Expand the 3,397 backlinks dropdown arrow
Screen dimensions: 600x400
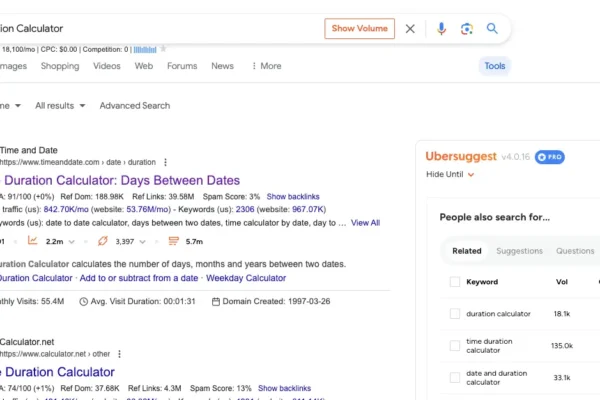pos(142,242)
